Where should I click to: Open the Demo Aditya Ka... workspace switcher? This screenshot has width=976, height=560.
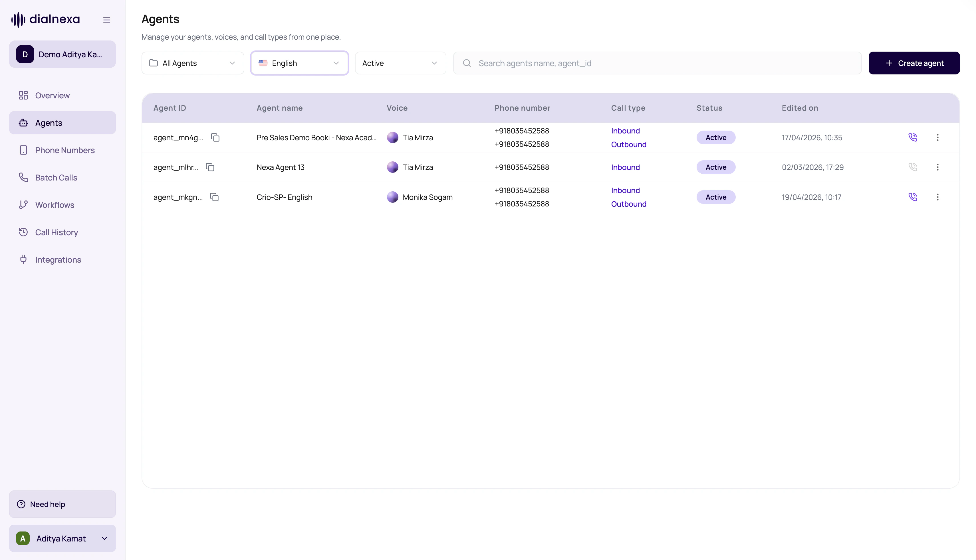pyautogui.click(x=62, y=54)
